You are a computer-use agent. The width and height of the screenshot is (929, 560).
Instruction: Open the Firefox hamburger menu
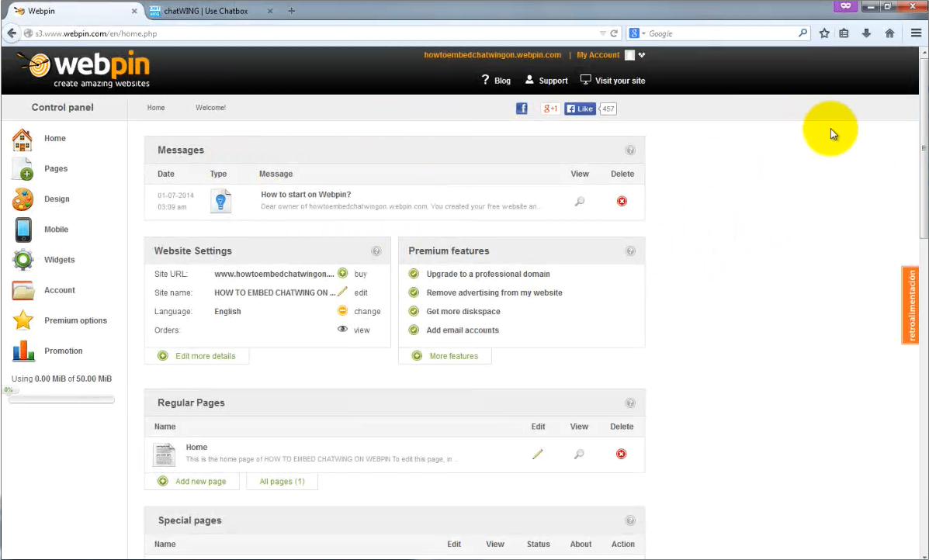[916, 34]
